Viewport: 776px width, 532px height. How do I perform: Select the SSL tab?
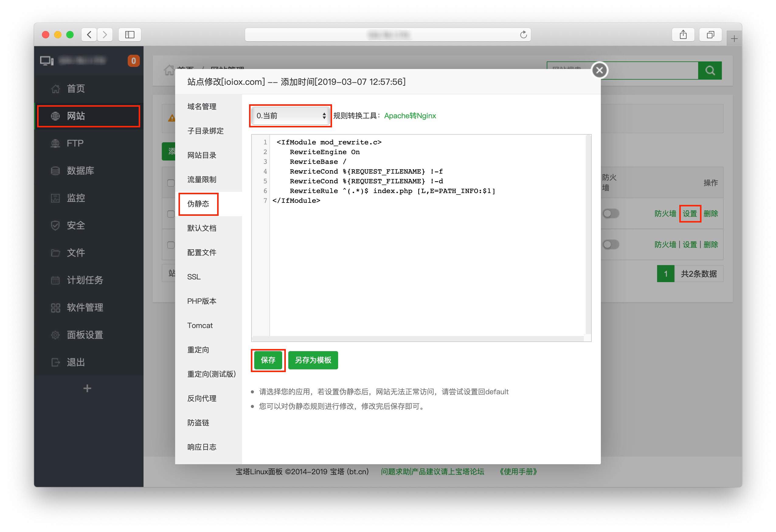208,277
